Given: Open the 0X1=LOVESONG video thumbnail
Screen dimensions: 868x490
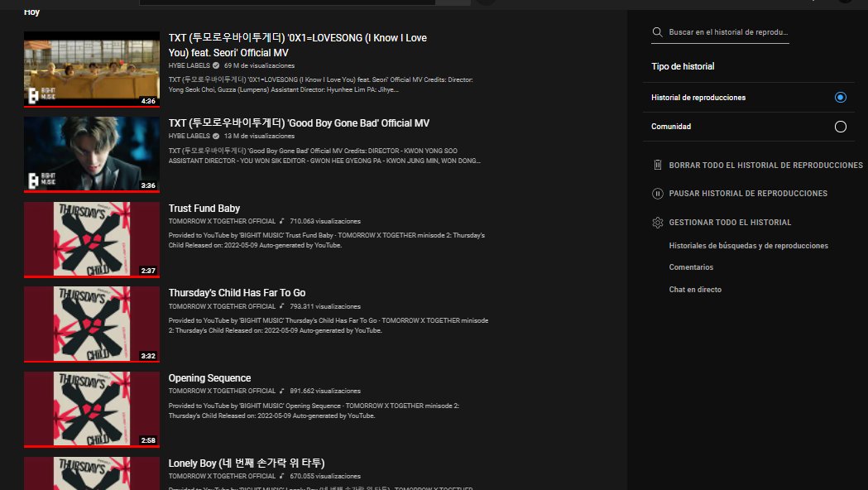Looking at the screenshot, I should tap(92, 70).
